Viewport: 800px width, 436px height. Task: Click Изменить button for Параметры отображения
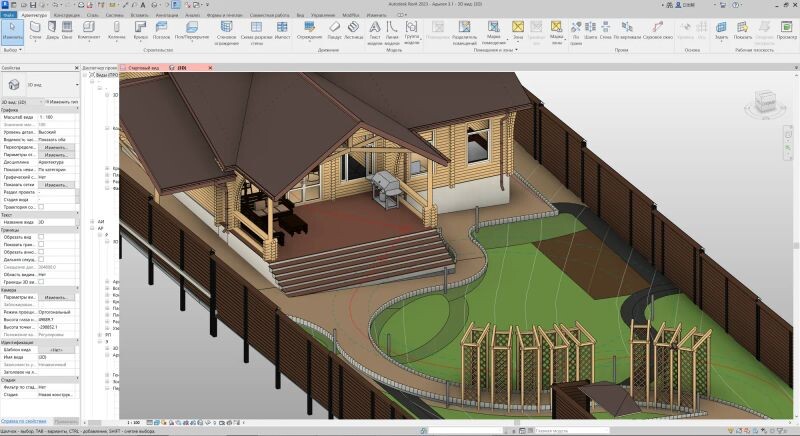coord(55,155)
